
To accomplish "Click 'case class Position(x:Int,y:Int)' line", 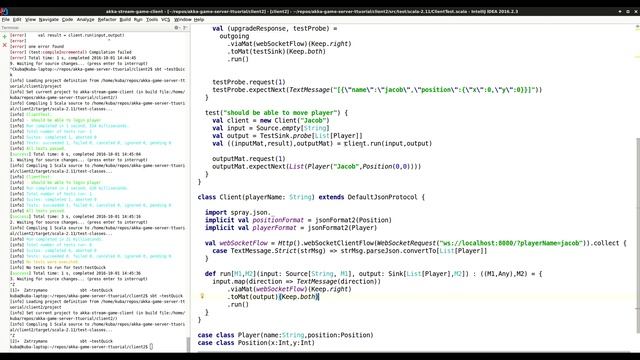I will click(256, 343).
